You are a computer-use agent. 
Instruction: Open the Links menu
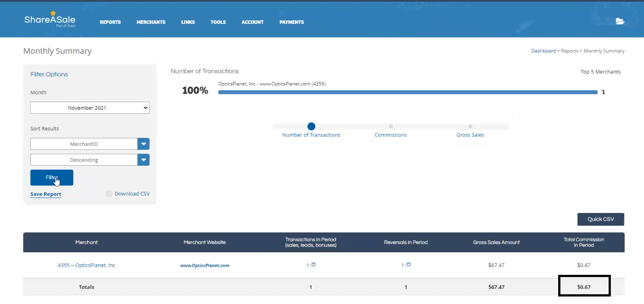tap(188, 22)
